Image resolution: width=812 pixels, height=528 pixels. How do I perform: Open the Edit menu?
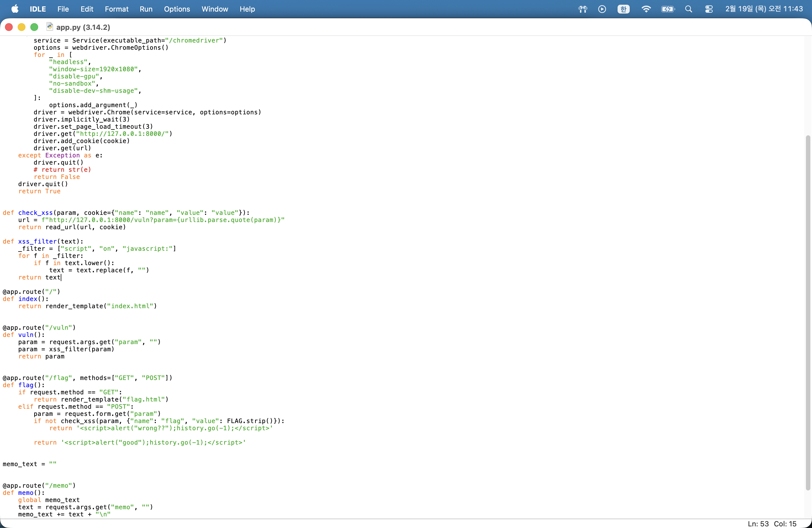tap(87, 9)
